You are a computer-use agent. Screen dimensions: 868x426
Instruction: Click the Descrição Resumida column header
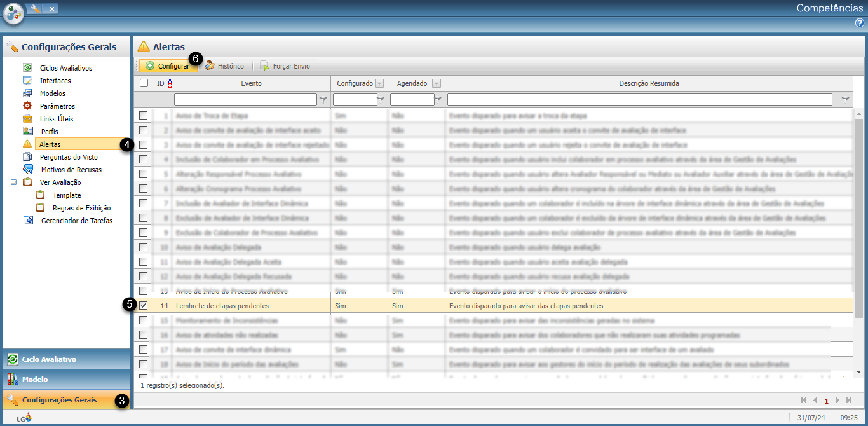[649, 83]
